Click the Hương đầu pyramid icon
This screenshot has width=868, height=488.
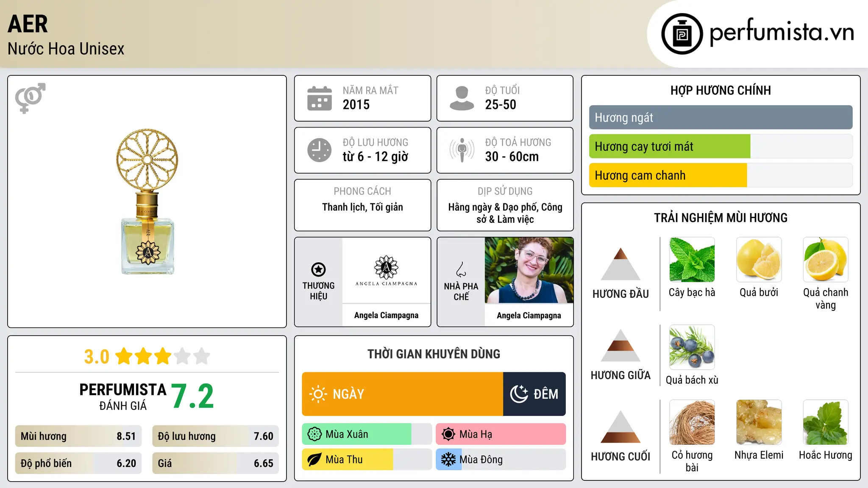[x=621, y=264]
